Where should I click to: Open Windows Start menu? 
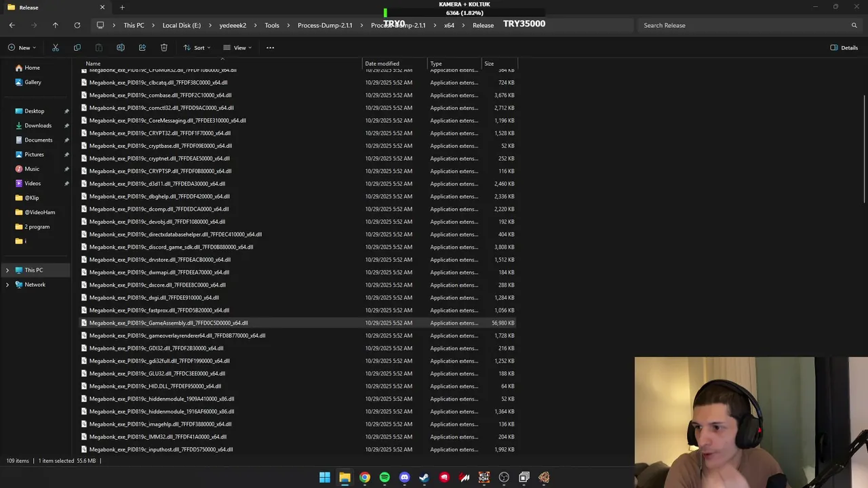point(325,477)
